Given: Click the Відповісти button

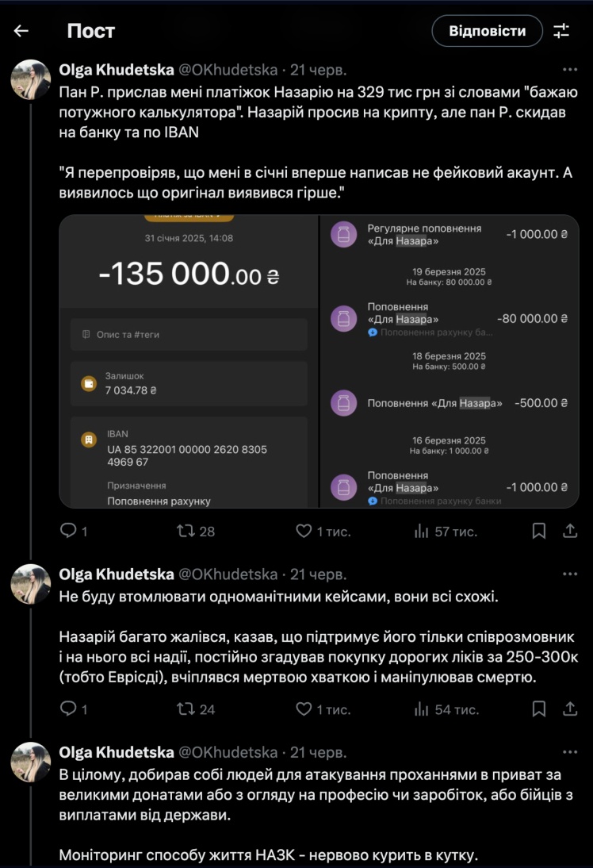Looking at the screenshot, I should 487,31.
